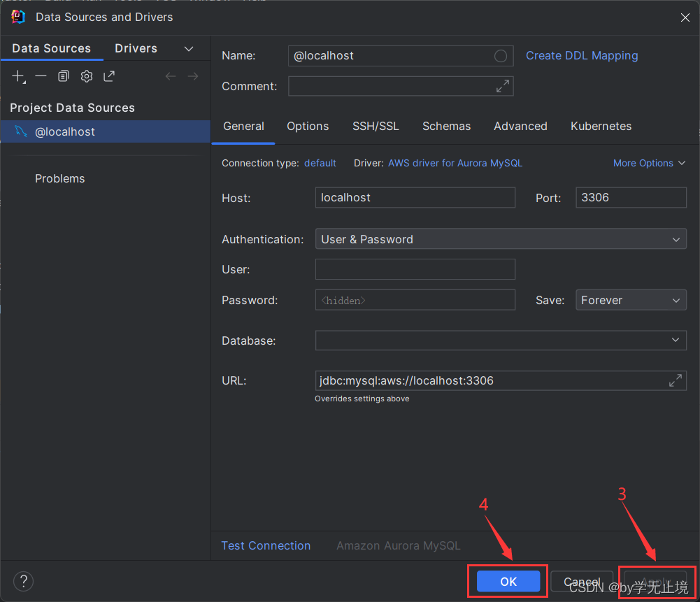Open the data sources settings gear
This screenshot has width=700, height=602.
point(86,76)
